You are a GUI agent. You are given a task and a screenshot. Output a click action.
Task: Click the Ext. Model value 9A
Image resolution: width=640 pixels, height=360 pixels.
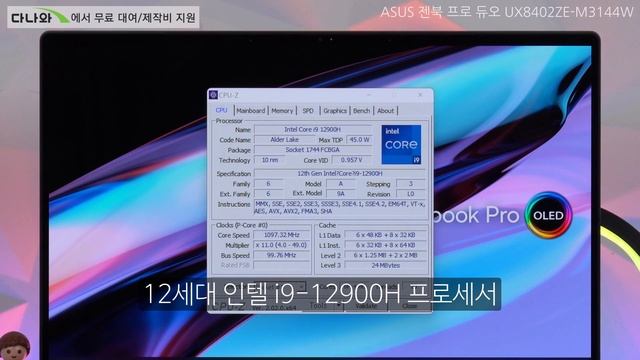tap(340, 194)
